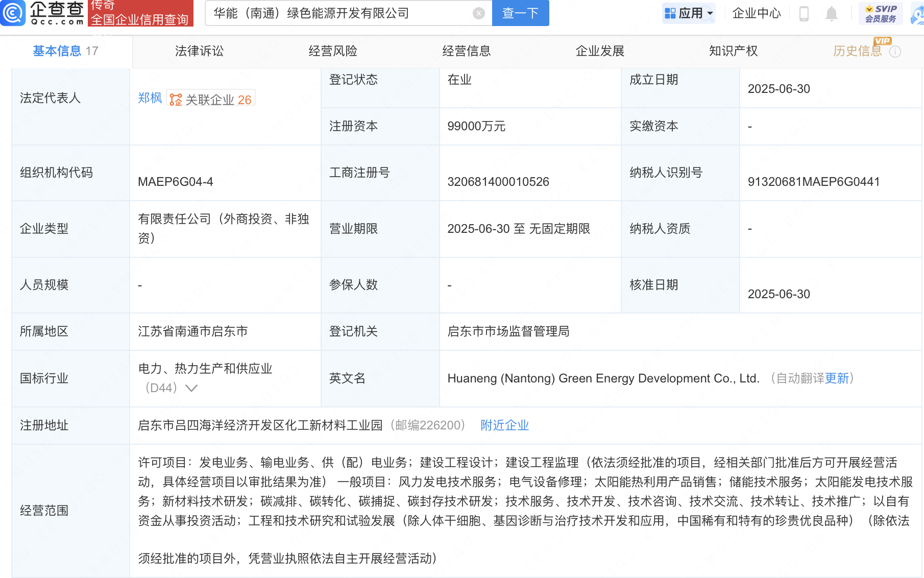Image resolution: width=924 pixels, height=578 pixels.
Task: Open notifications bell icon
Action: pyautogui.click(x=831, y=13)
